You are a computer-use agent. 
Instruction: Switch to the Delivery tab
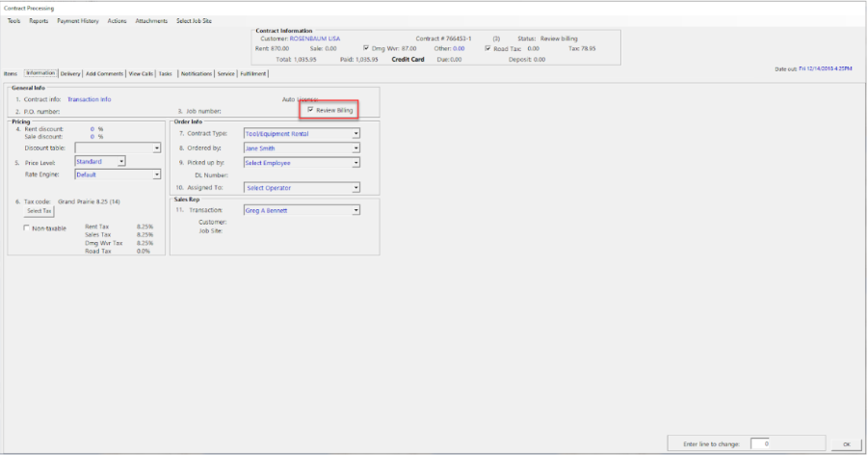coord(70,73)
